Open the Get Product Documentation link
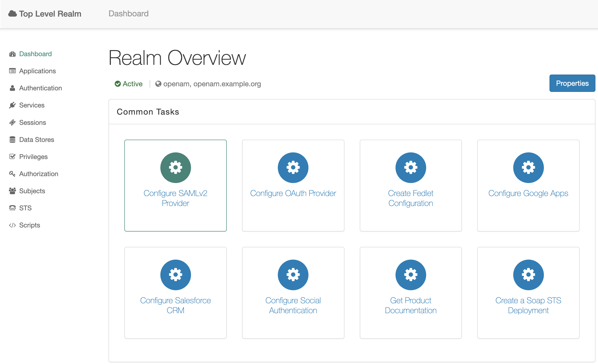598x364 pixels. [x=411, y=305]
